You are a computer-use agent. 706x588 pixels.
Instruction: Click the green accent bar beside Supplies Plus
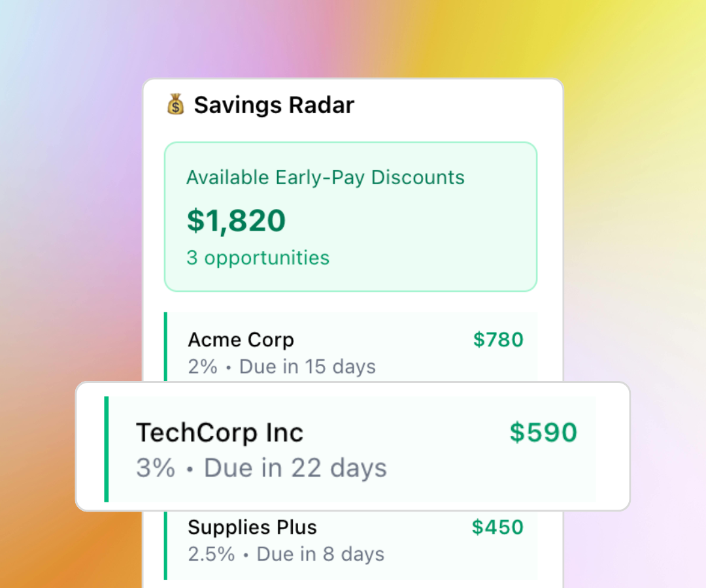(x=165, y=546)
